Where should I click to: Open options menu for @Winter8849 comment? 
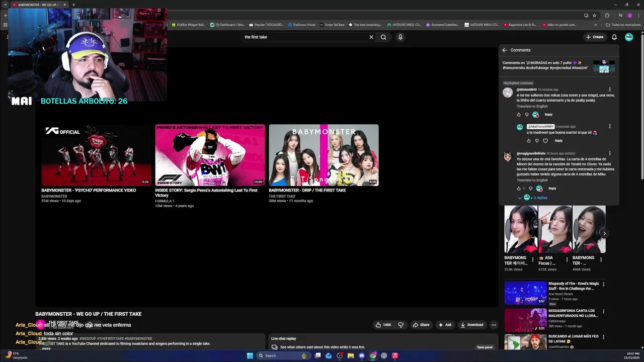[x=610, y=89]
